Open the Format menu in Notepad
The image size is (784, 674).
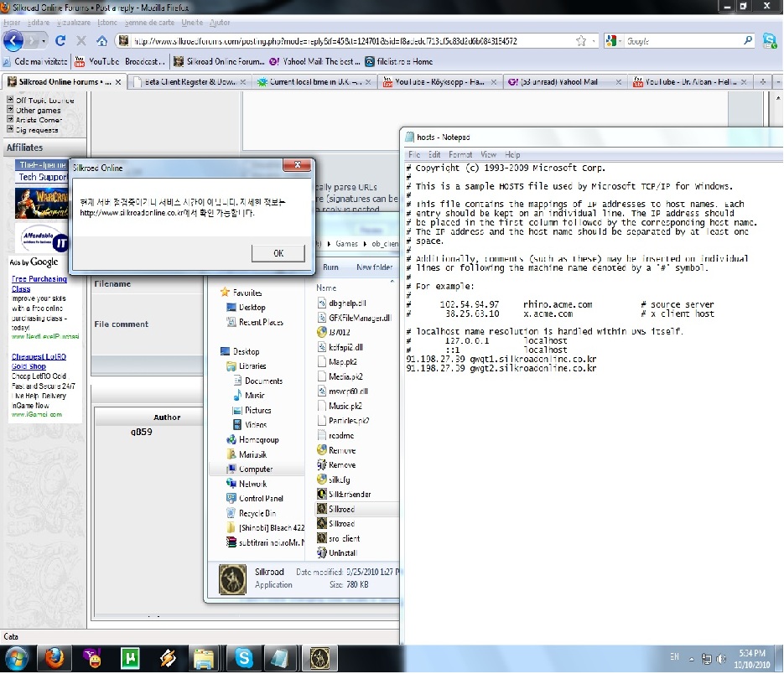pos(460,154)
